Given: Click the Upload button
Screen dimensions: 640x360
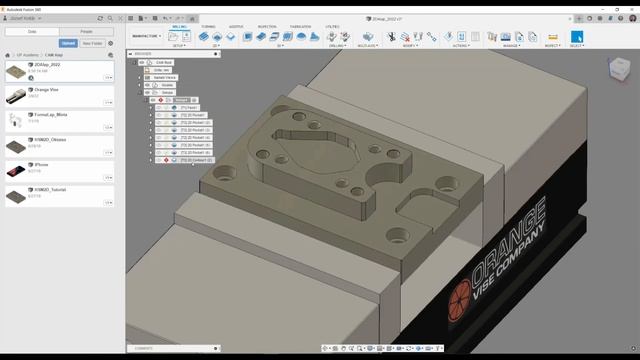Looking at the screenshot, I should 68,43.
